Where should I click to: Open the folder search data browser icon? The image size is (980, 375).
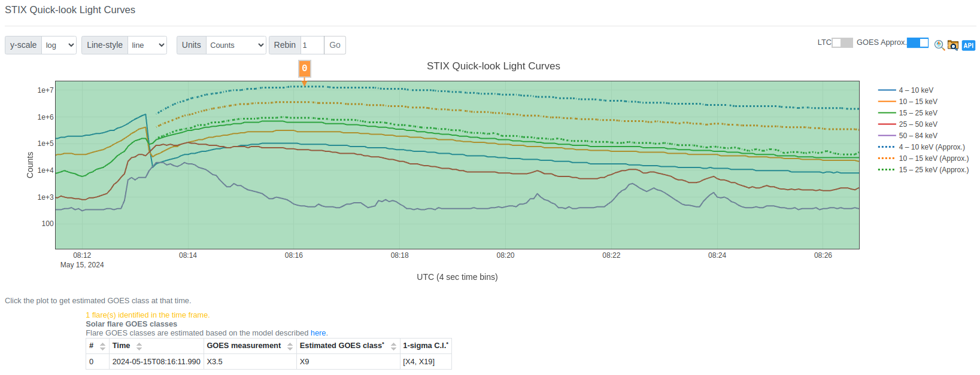(953, 45)
